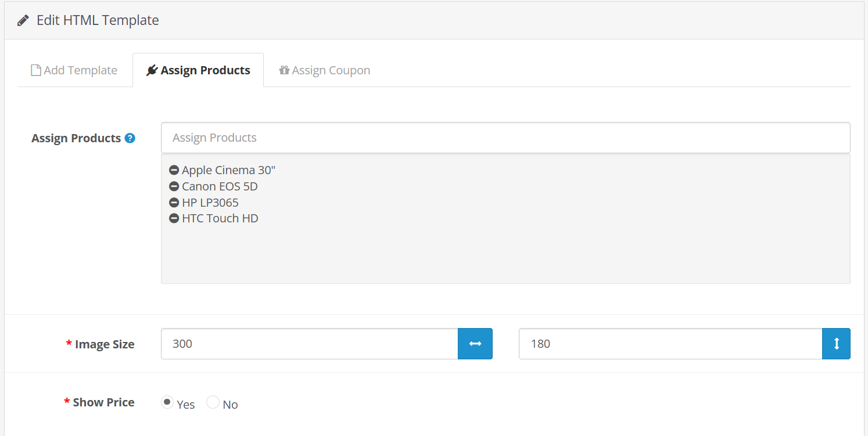Click the horizontal width arrow icon button
This screenshot has height=436, width=868.
click(x=475, y=344)
